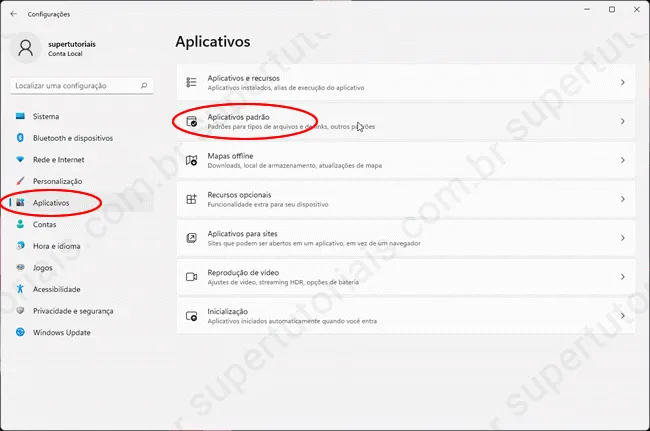Expand Aplicativos e recursos chevron
This screenshot has width=650, height=431.
[623, 82]
